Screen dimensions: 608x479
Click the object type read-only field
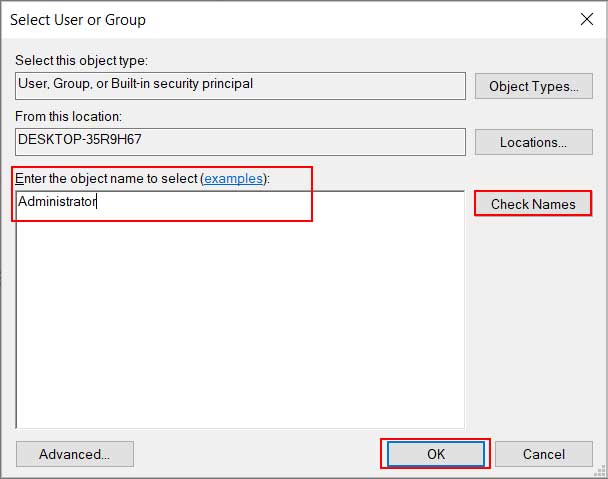click(x=240, y=86)
